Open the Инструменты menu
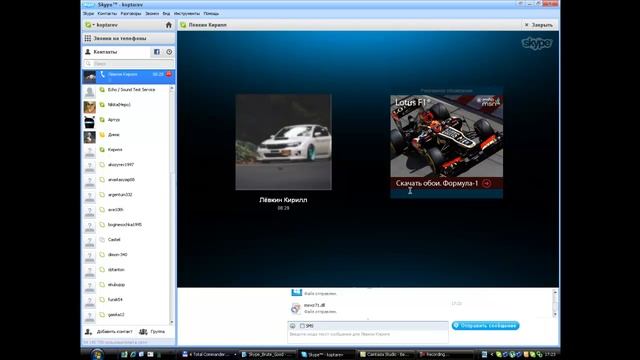Screen dimensions: 640x360 (x=187, y=13)
